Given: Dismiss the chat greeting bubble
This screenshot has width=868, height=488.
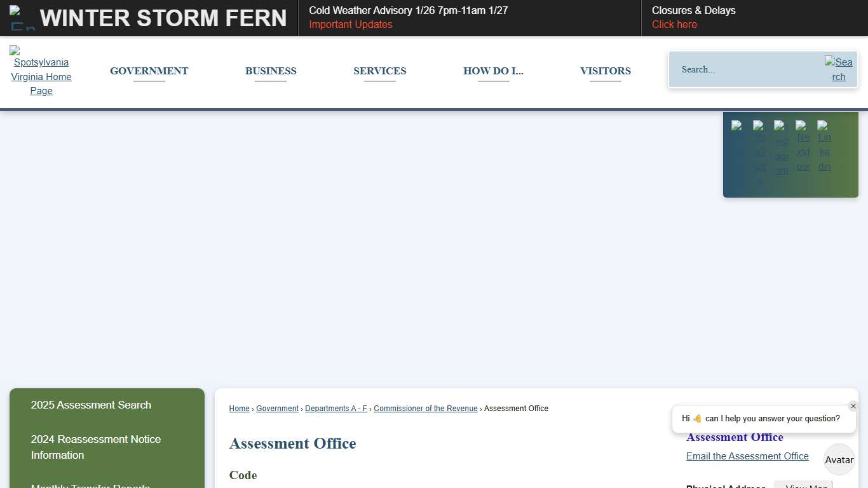Looking at the screenshot, I should tap(853, 406).
